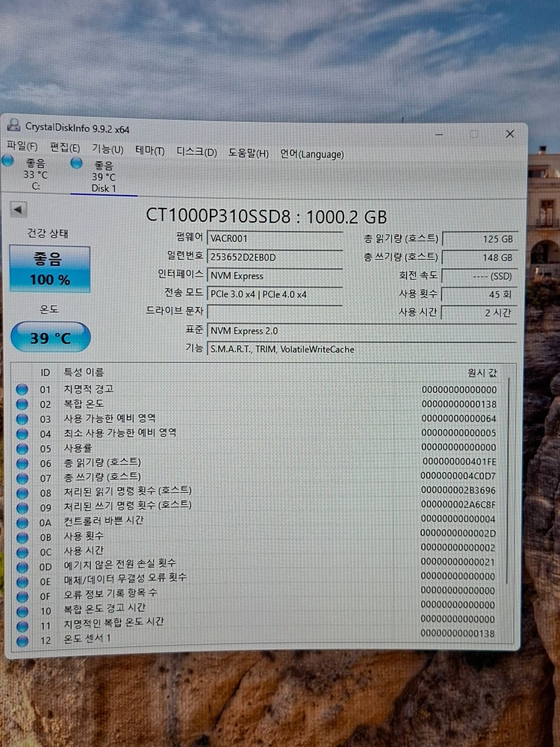Click the serial number field 253652D2EB0D

[x=275, y=257]
